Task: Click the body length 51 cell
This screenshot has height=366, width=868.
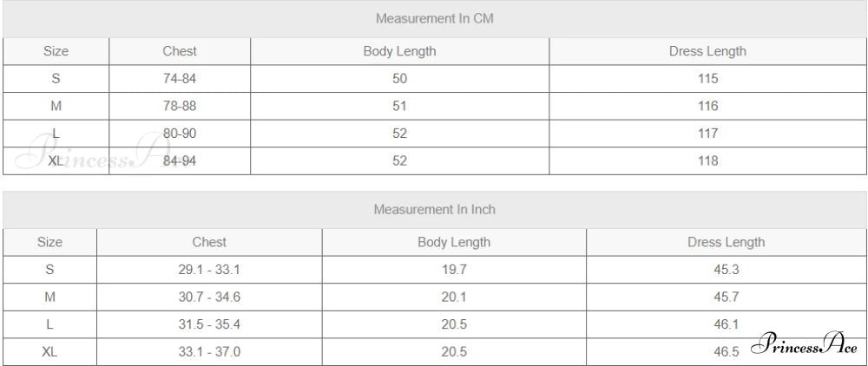Action: click(399, 106)
